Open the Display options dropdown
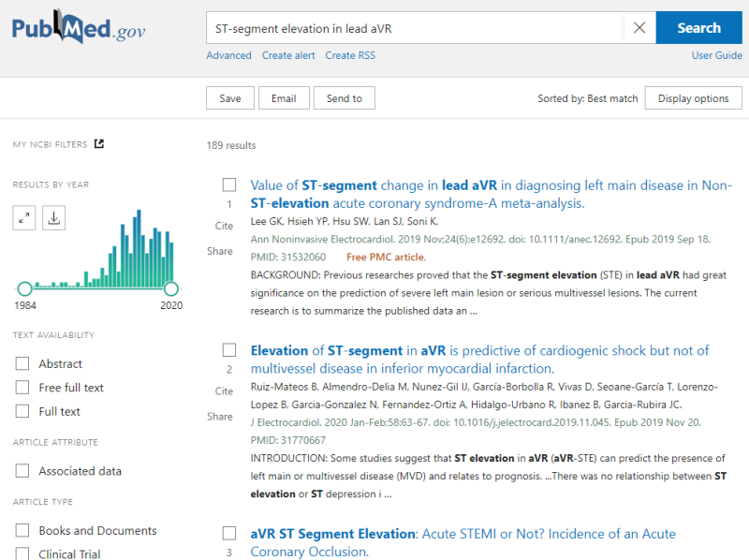 coord(693,98)
